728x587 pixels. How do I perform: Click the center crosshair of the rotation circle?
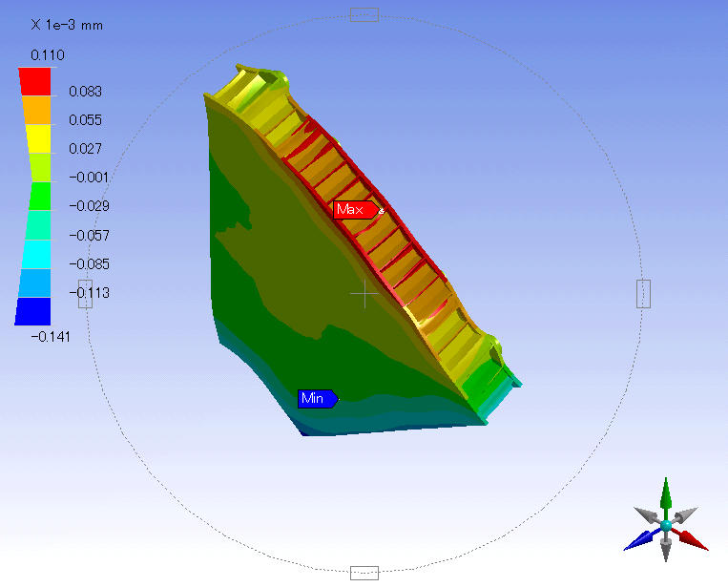pos(364,294)
